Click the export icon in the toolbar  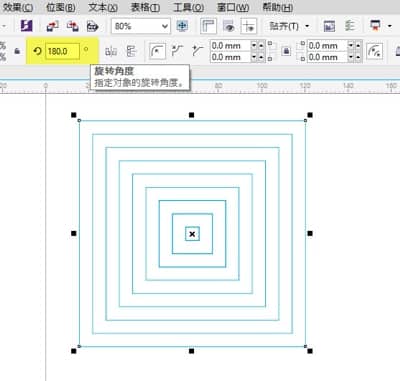click(72, 26)
